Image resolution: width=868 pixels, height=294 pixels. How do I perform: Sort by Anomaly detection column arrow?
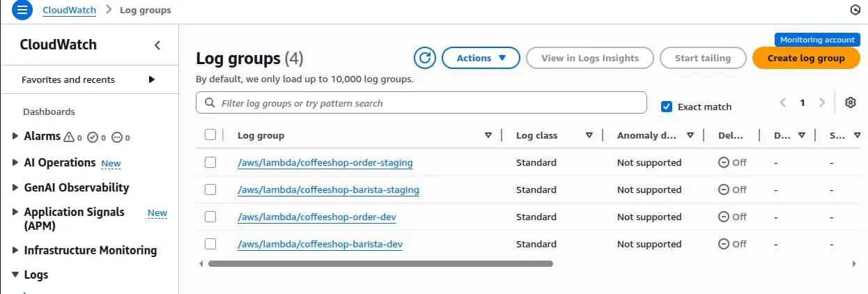690,136
